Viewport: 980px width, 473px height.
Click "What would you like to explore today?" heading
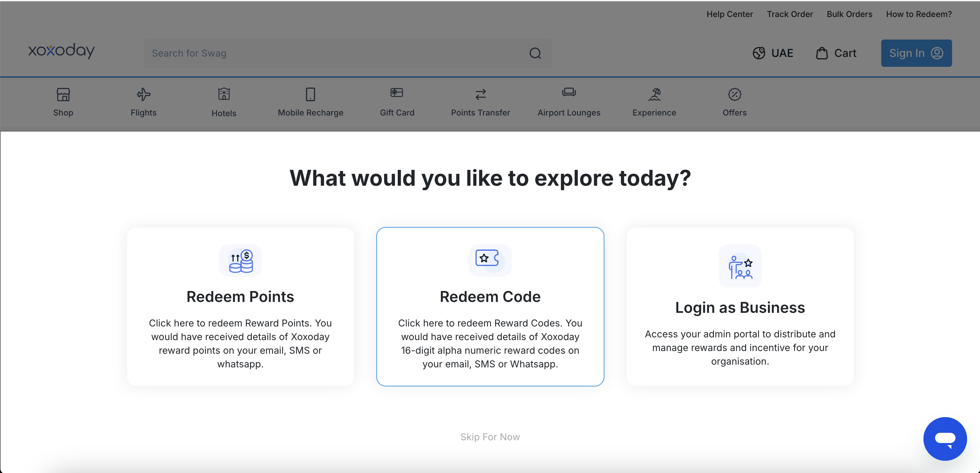click(490, 178)
